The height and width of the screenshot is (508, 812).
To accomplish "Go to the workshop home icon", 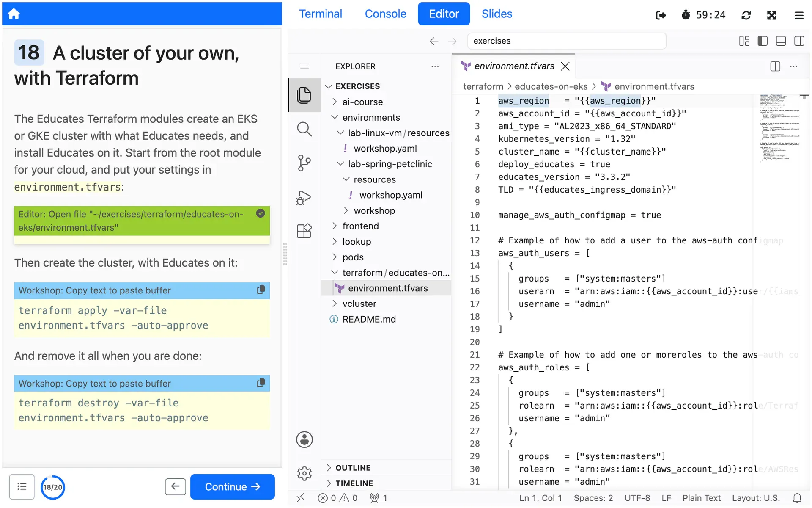I will pyautogui.click(x=14, y=14).
